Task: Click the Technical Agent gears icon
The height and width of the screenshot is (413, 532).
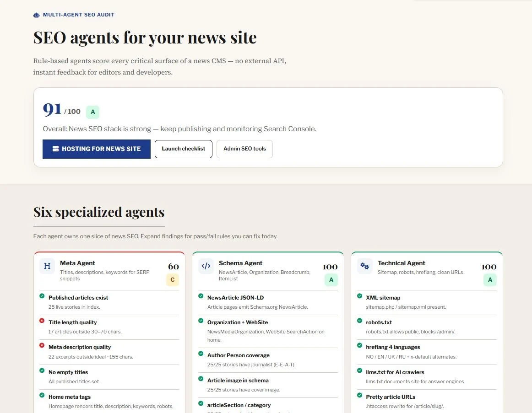Action: [x=365, y=266]
